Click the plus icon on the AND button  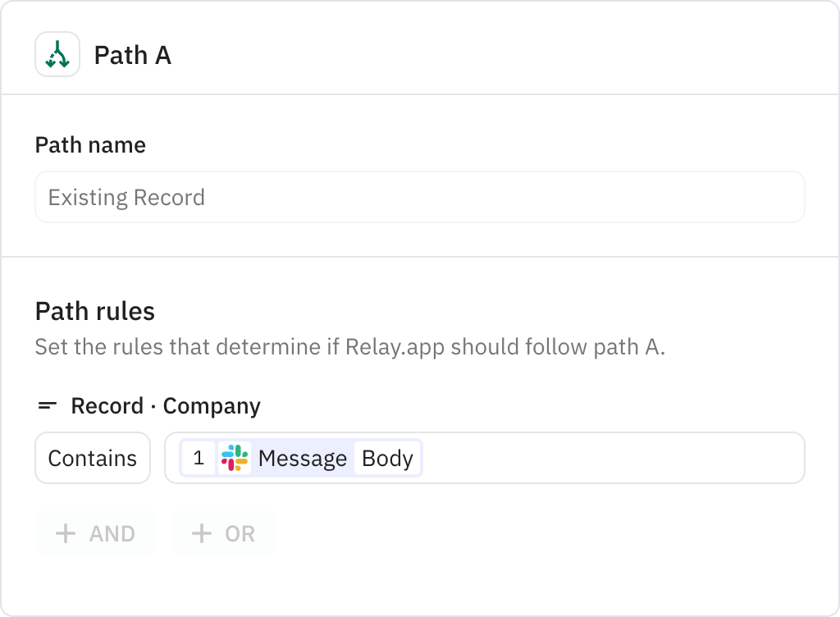(64, 533)
